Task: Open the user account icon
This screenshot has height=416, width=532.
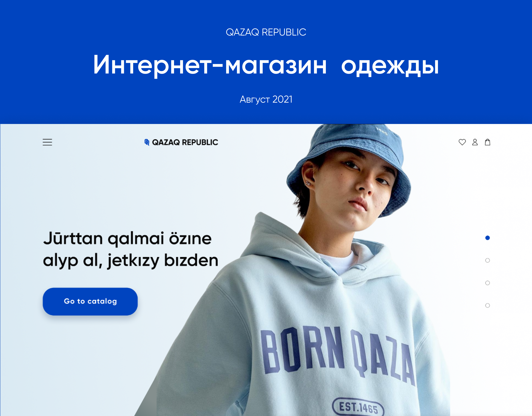Action: (x=475, y=142)
